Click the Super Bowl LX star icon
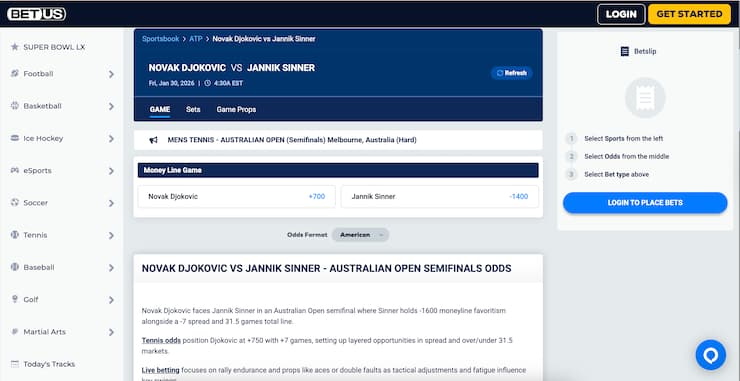The height and width of the screenshot is (381, 740). pyautogui.click(x=15, y=47)
